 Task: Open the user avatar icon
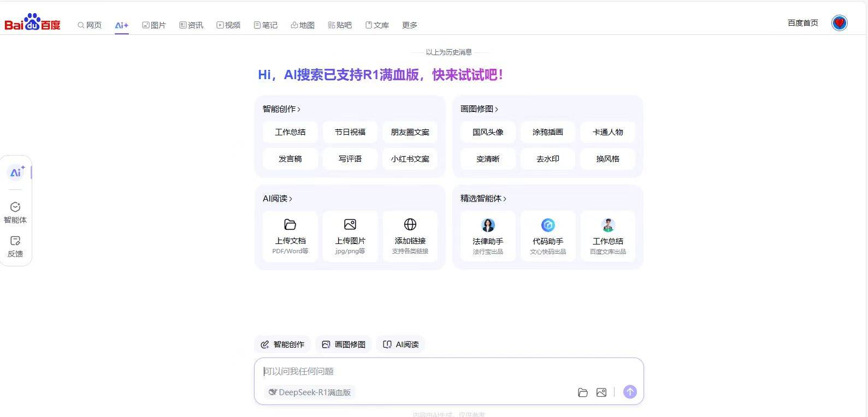(840, 23)
